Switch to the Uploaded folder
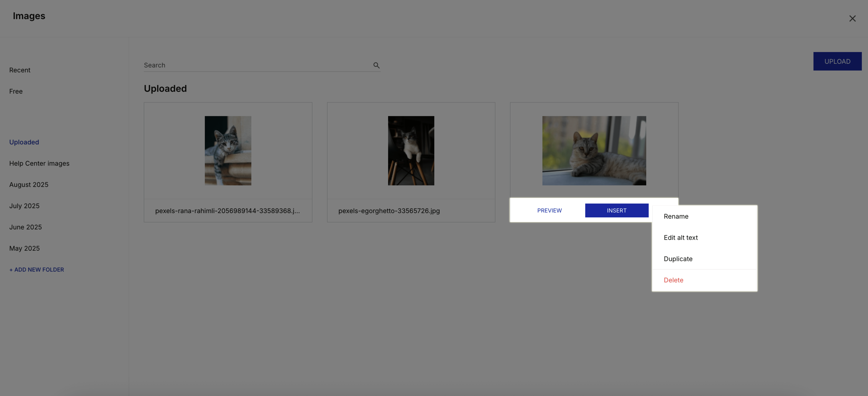The image size is (868, 396). tap(24, 142)
